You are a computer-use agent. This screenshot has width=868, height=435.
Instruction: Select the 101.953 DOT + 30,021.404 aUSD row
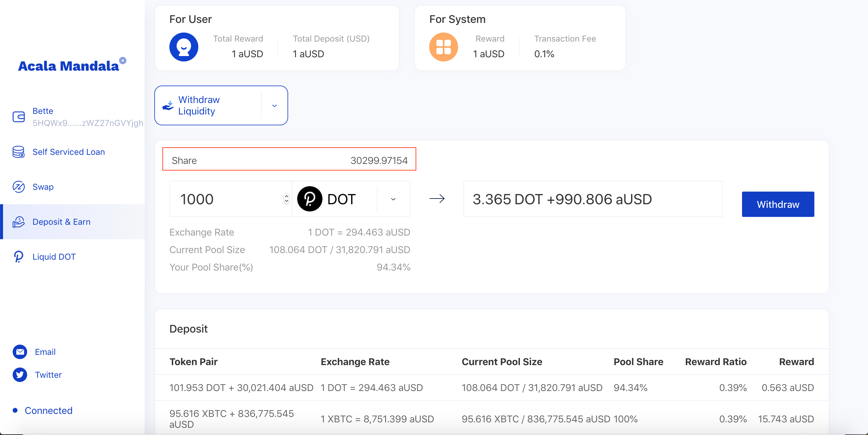(x=492, y=387)
